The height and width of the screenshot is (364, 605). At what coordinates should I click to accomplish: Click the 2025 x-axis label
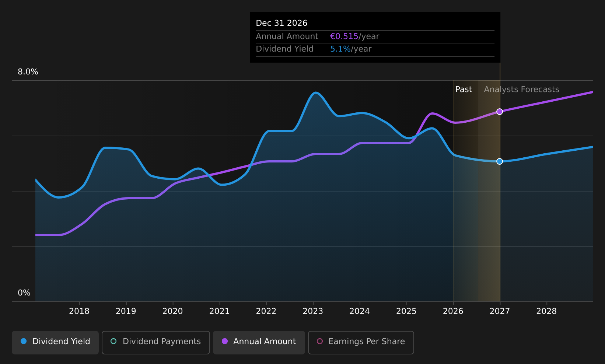click(406, 311)
